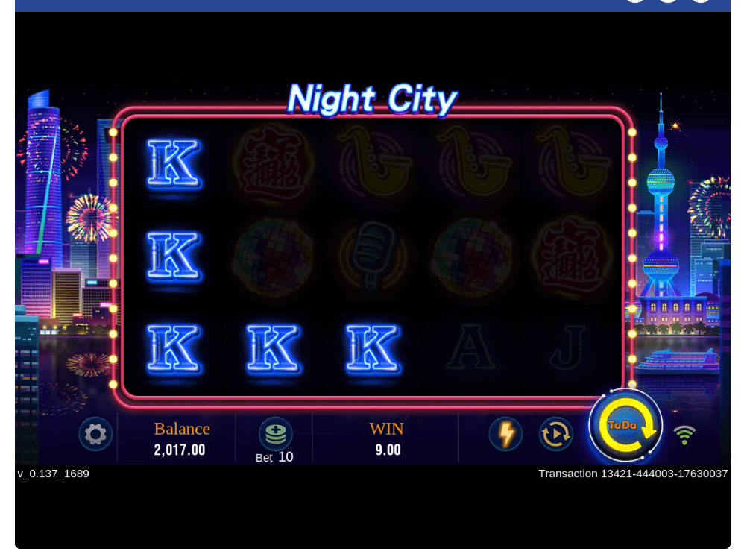Click the top-left K symbol

coord(173,164)
